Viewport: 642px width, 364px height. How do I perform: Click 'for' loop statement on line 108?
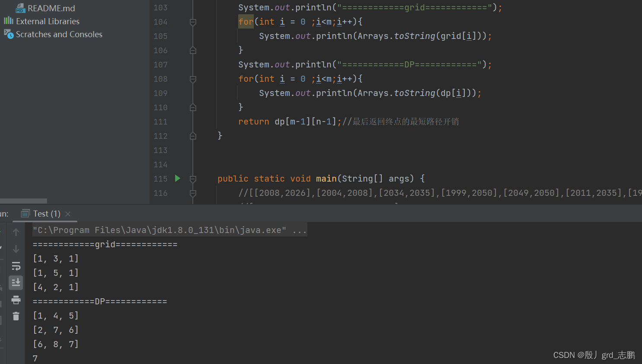coord(300,79)
